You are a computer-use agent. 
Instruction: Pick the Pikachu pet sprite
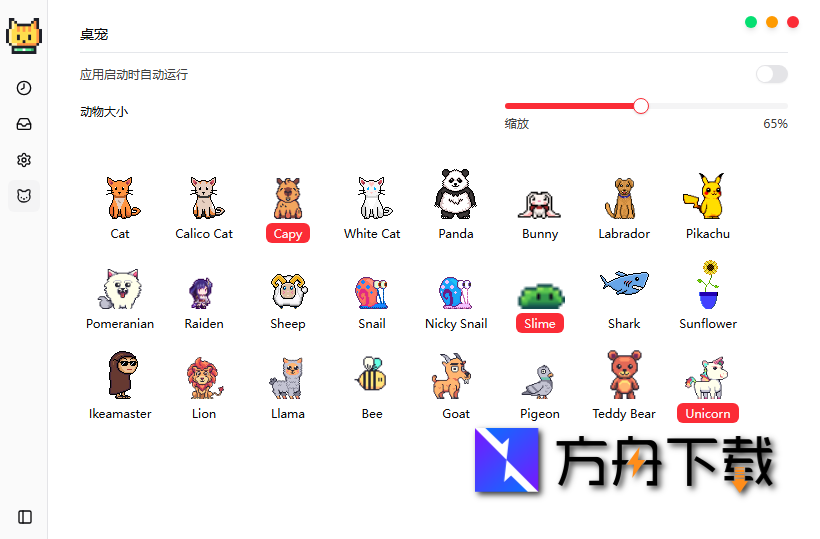(705, 196)
